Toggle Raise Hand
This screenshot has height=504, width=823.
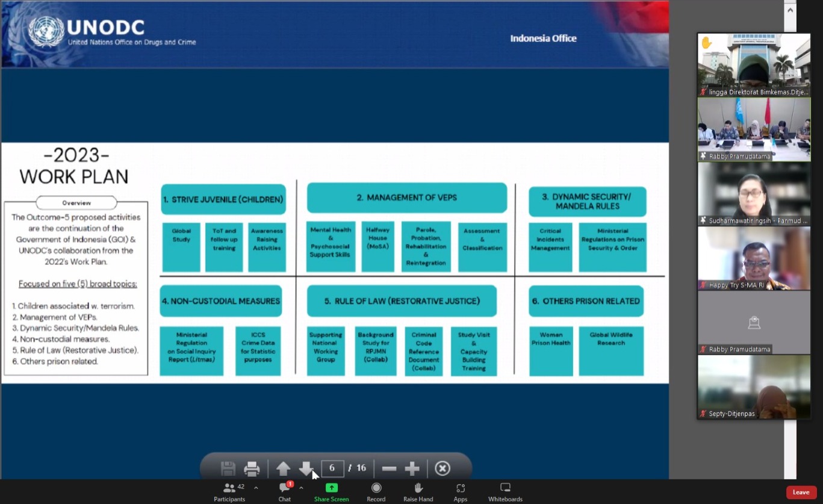click(x=418, y=492)
